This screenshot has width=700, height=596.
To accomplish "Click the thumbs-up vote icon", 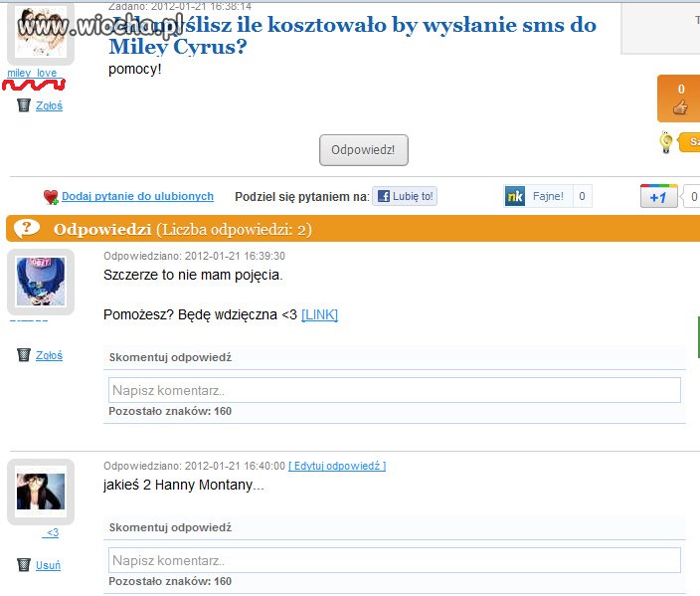I will (680, 107).
